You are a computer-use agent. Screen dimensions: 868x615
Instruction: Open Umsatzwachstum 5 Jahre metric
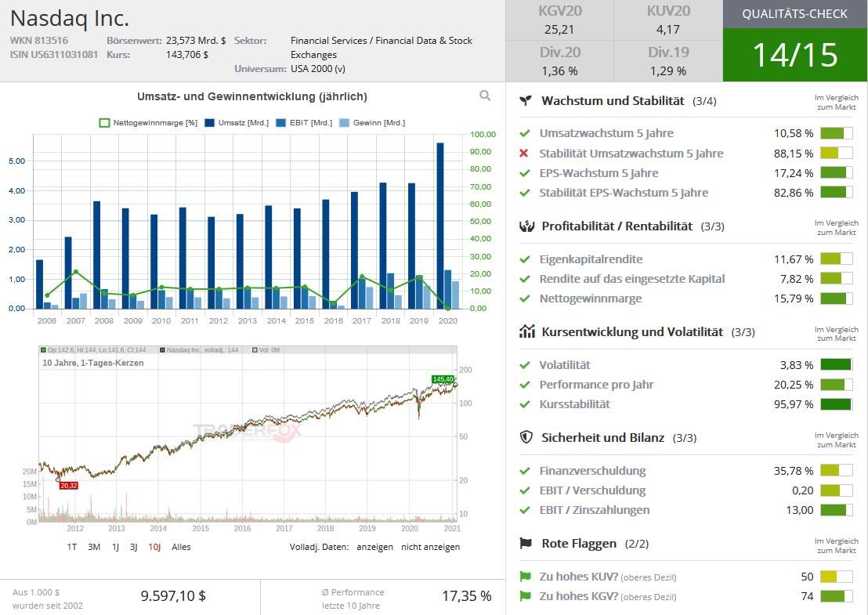tap(606, 133)
